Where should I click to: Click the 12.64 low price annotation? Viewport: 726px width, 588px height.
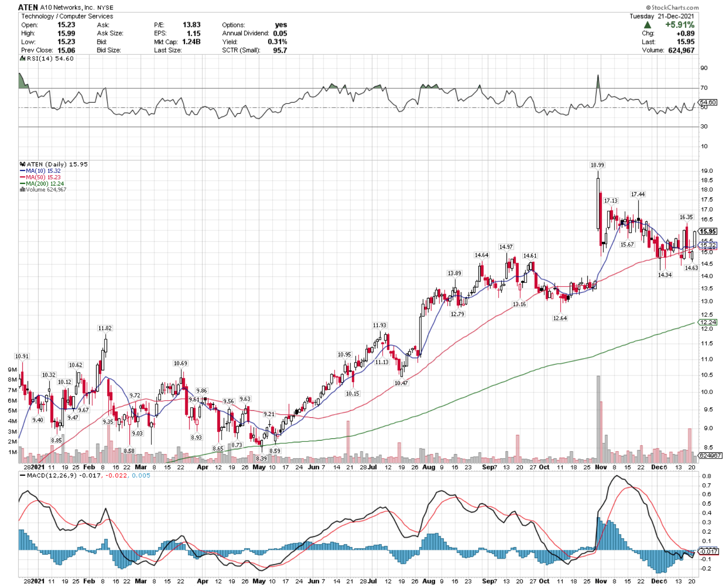coord(560,318)
